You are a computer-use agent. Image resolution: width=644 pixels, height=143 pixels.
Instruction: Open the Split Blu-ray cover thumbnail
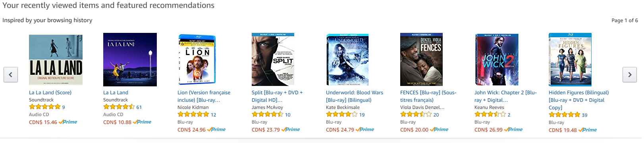point(273,59)
